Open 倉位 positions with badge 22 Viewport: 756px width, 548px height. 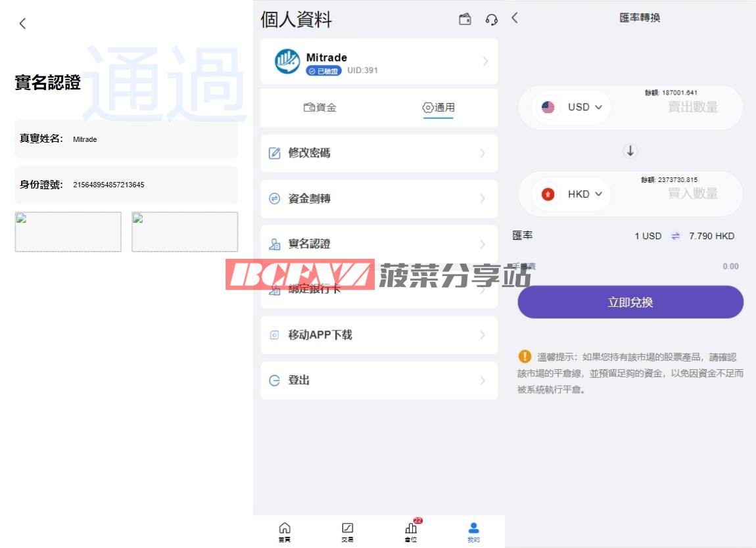pyautogui.click(x=411, y=531)
